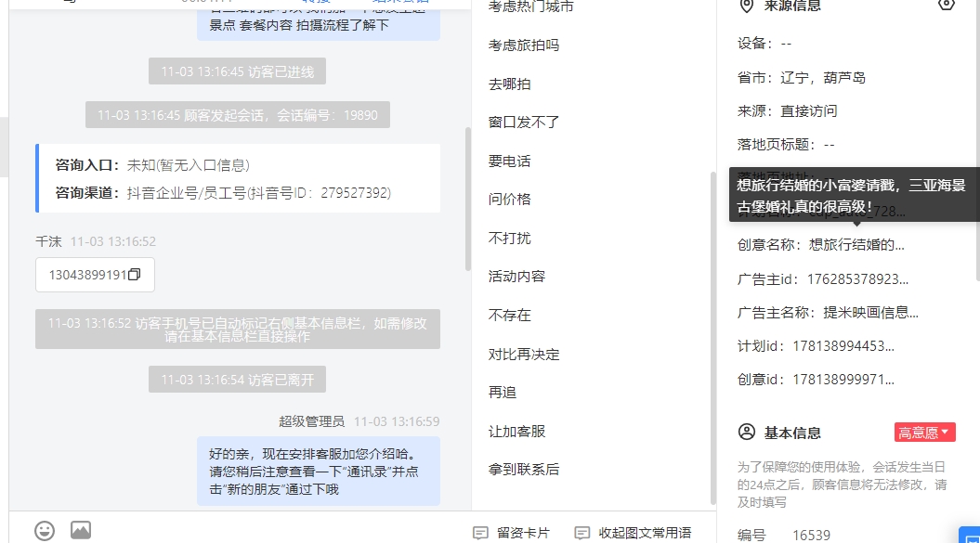Select quick phrase 窗口发不了

[x=524, y=122]
